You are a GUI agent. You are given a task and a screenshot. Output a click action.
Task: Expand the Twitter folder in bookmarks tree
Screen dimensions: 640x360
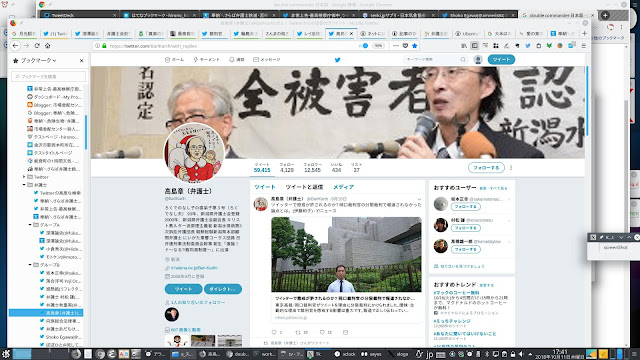(x=24, y=177)
